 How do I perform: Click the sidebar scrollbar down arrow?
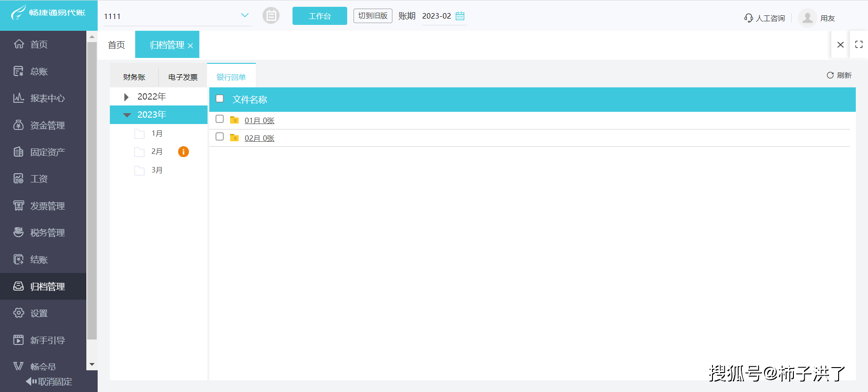(92, 364)
